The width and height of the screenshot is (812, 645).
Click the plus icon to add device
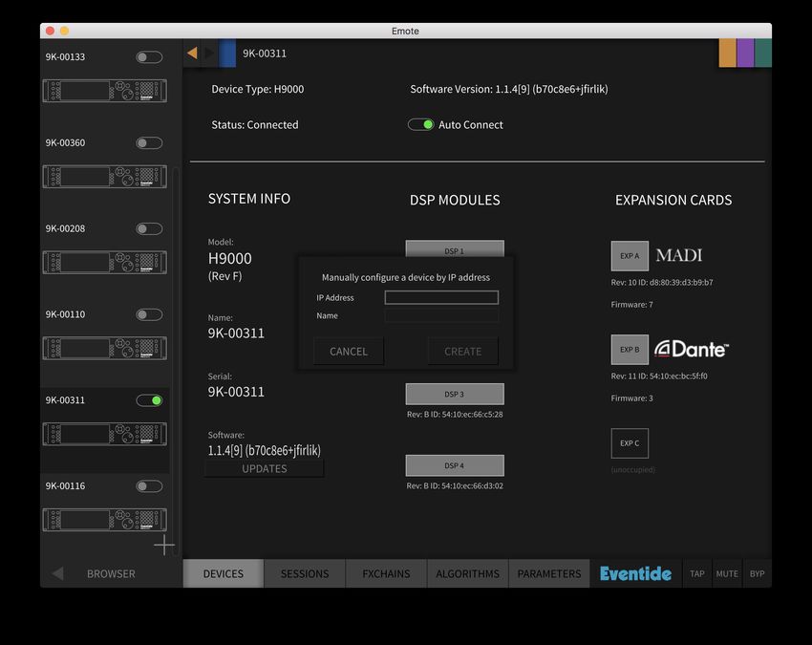click(164, 545)
